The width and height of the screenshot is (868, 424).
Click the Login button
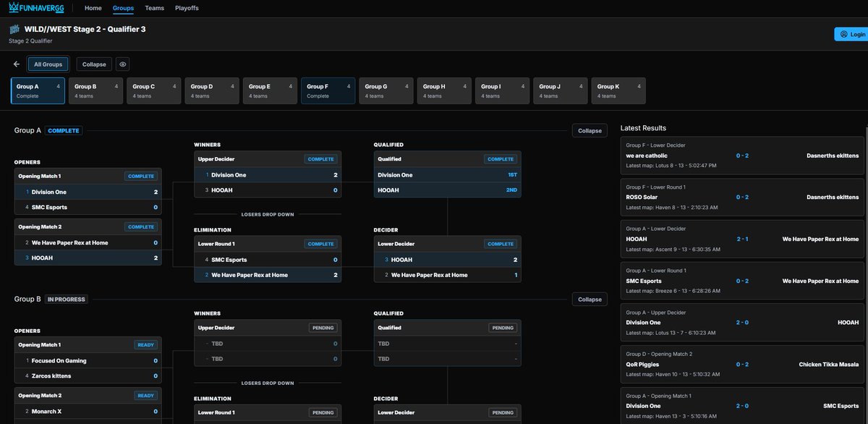pyautogui.click(x=851, y=34)
